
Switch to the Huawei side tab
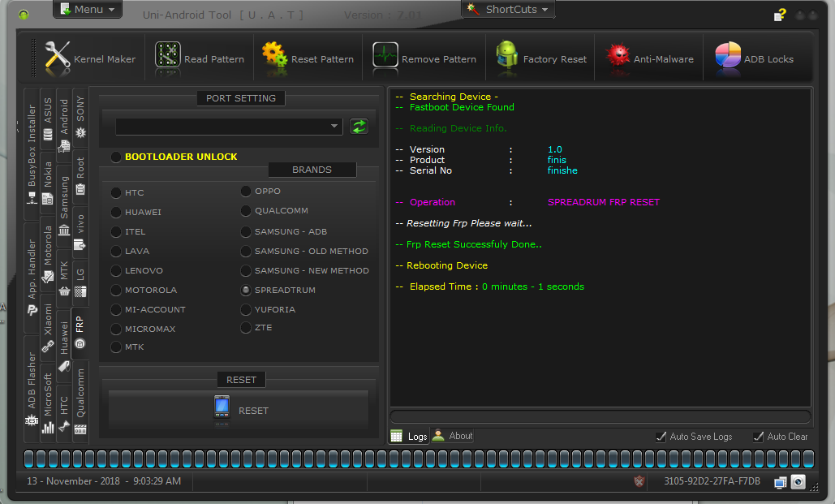click(64, 346)
